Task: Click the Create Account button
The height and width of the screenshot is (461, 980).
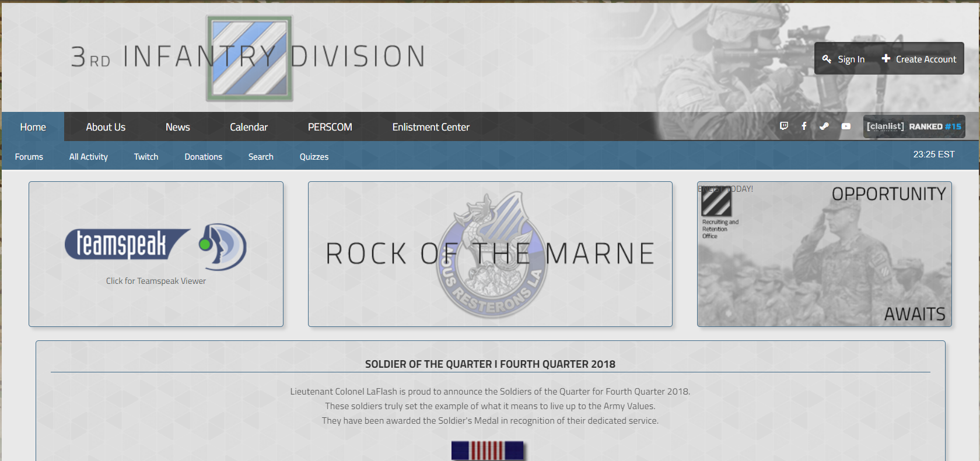Action: (x=919, y=59)
